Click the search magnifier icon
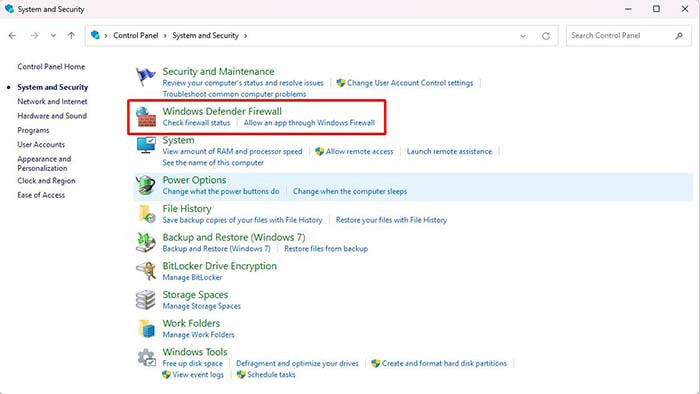Screen dimensions: 700x394 coord(679,36)
